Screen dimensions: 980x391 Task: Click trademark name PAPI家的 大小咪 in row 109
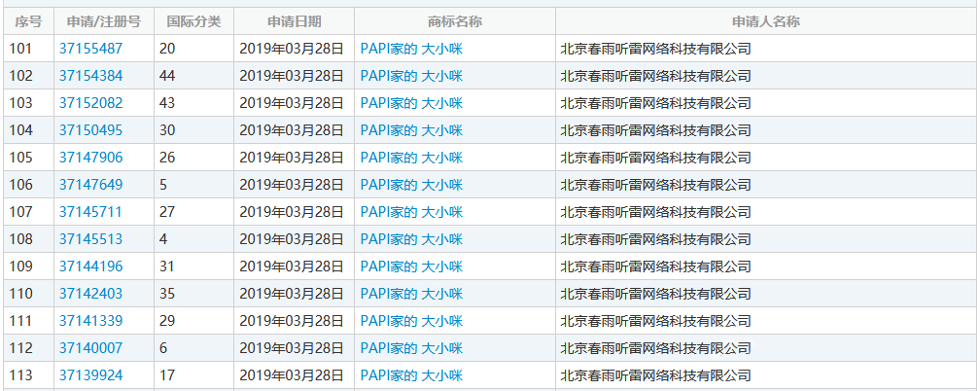[411, 267]
